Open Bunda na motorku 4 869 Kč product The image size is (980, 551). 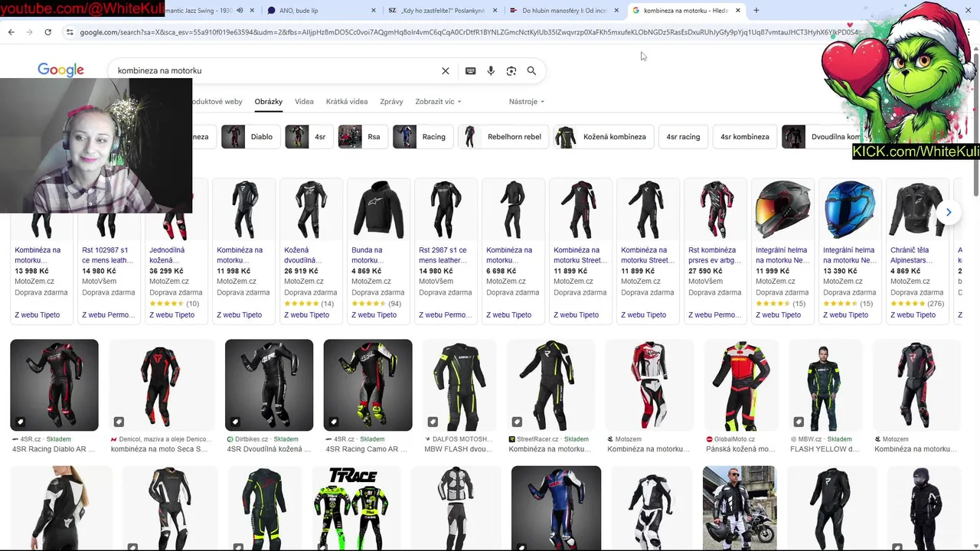(x=380, y=251)
